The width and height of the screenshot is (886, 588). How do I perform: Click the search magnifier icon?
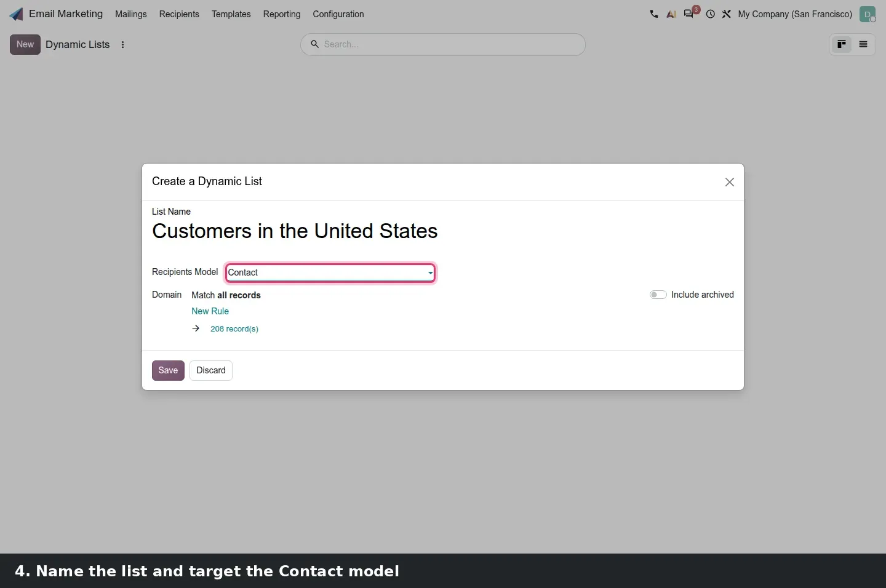[x=314, y=44]
